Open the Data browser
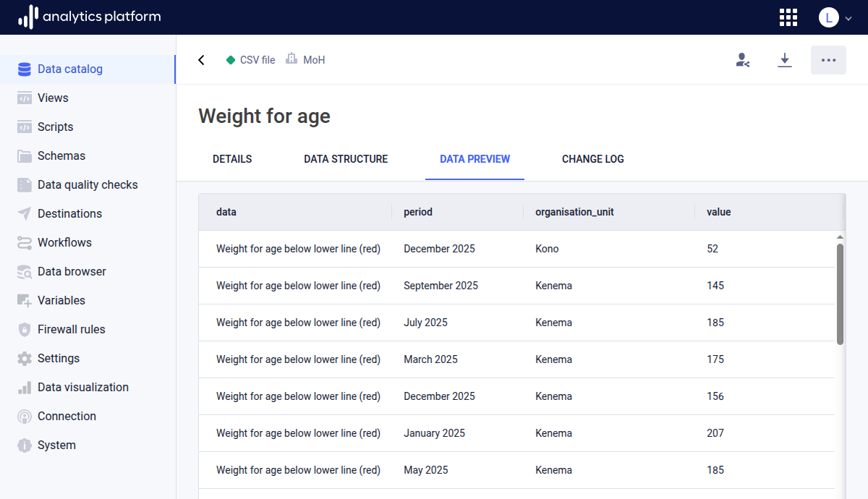The image size is (868, 499). (70, 271)
